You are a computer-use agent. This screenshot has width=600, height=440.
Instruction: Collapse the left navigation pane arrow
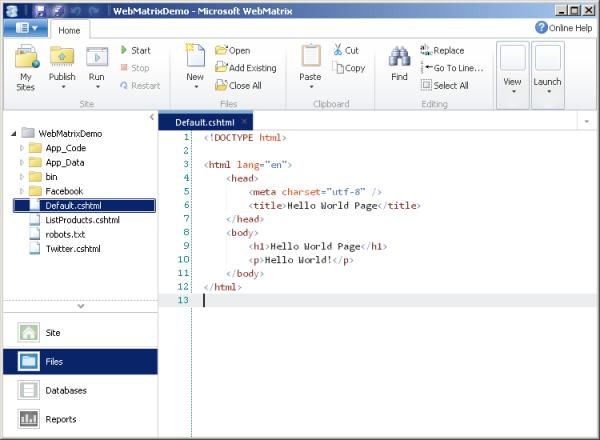(x=152, y=117)
